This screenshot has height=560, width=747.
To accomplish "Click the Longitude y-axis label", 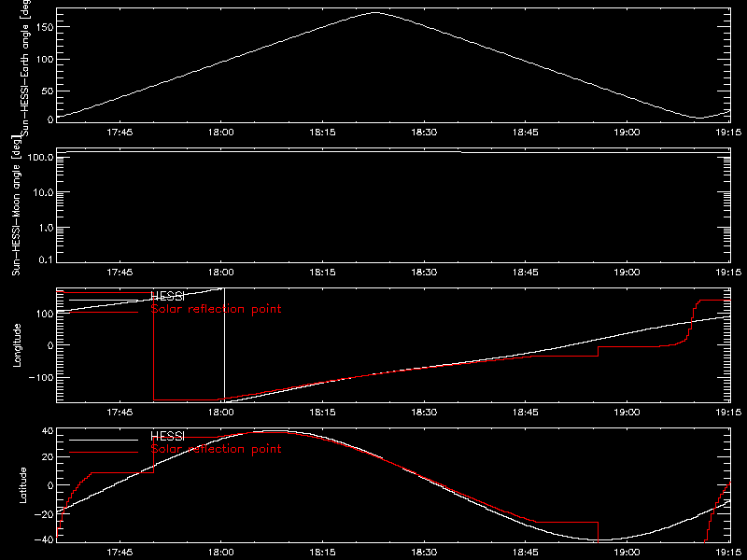I will click(x=17, y=345).
